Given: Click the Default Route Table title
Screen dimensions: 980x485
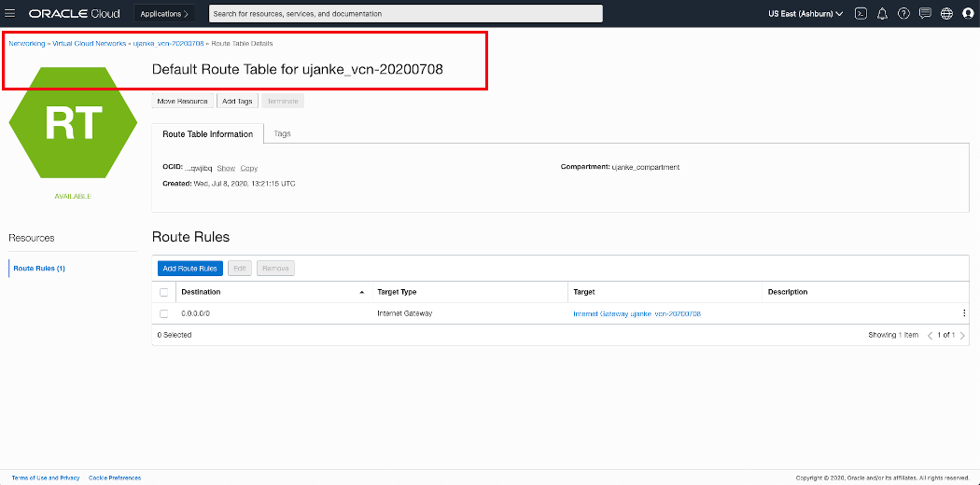Looking at the screenshot, I should (x=298, y=70).
